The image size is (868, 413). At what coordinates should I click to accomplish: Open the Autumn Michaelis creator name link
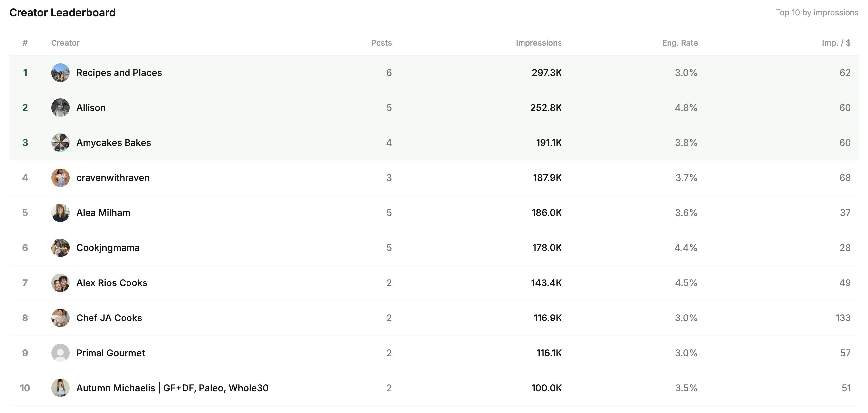(x=172, y=388)
